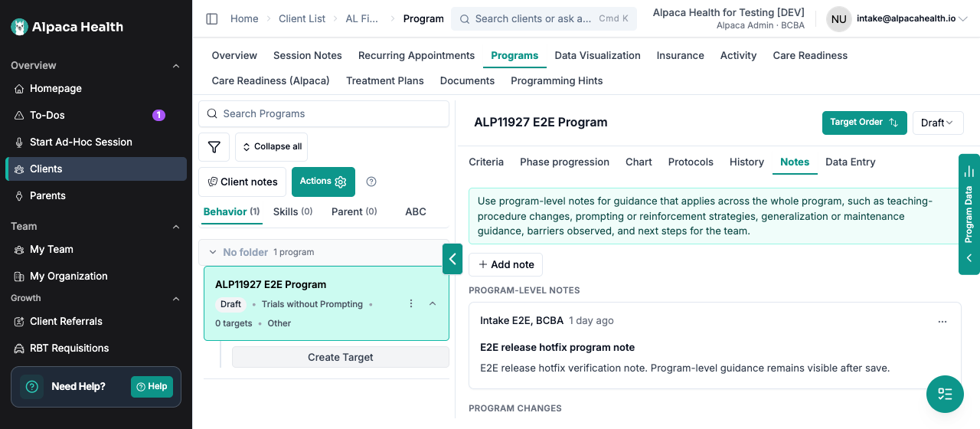This screenshot has width=980, height=429.
Task: Collapse the Team sidebar section
Action: [x=176, y=227]
